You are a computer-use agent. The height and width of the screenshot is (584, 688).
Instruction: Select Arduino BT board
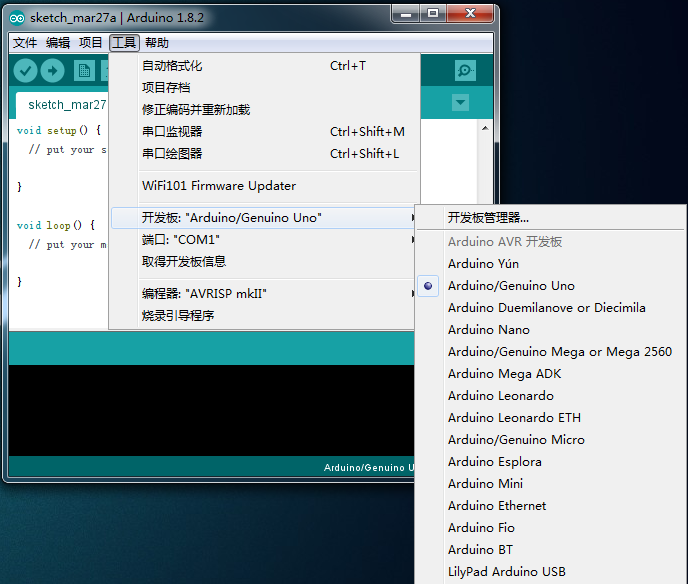coord(551,550)
